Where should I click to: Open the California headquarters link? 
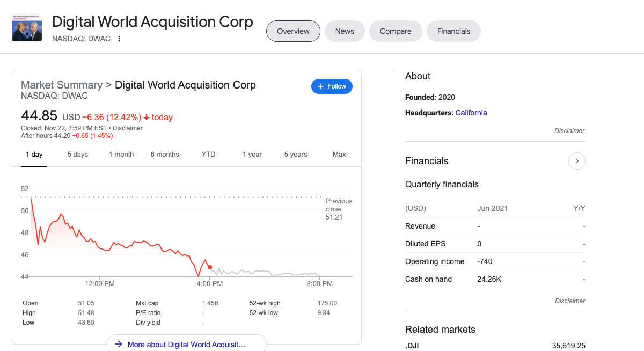(x=471, y=113)
